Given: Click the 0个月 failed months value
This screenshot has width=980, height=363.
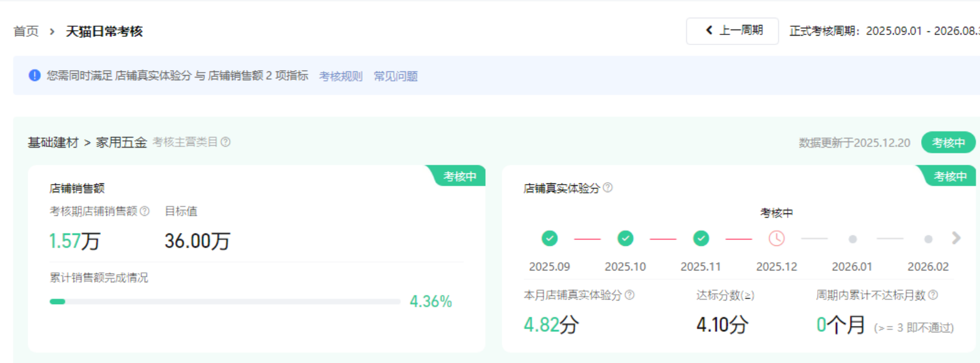Looking at the screenshot, I should (x=840, y=324).
